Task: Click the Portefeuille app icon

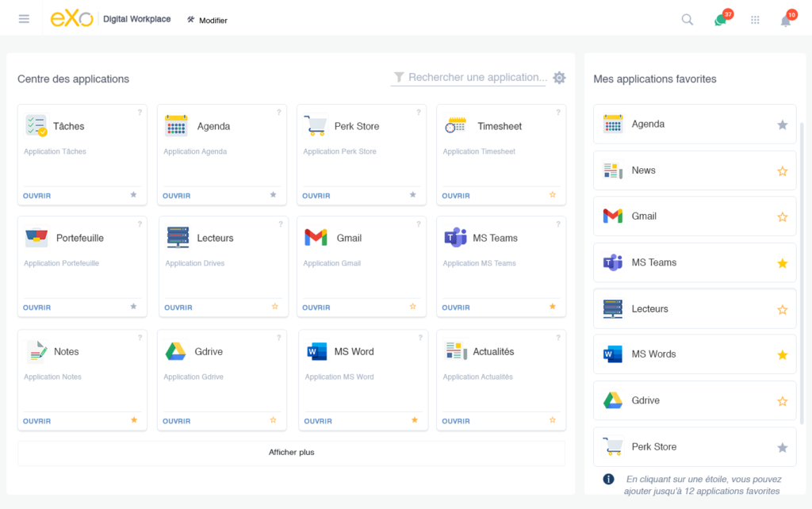Action: pos(36,238)
